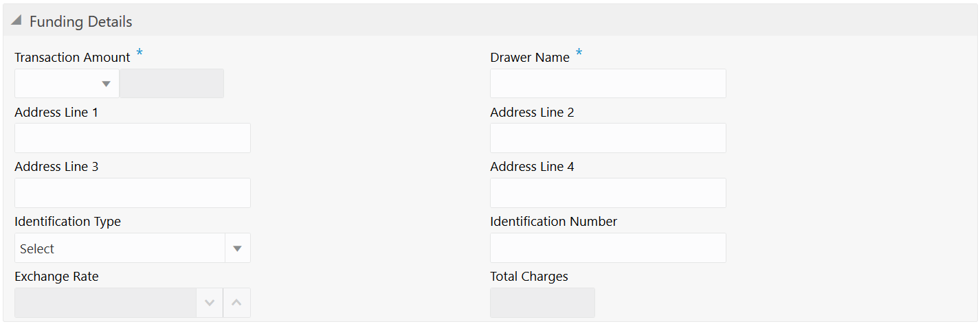Image resolution: width=980 pixels, height=324 pixels.
Task: Click the Transaction Amount value field
Action: pos(172,84)
